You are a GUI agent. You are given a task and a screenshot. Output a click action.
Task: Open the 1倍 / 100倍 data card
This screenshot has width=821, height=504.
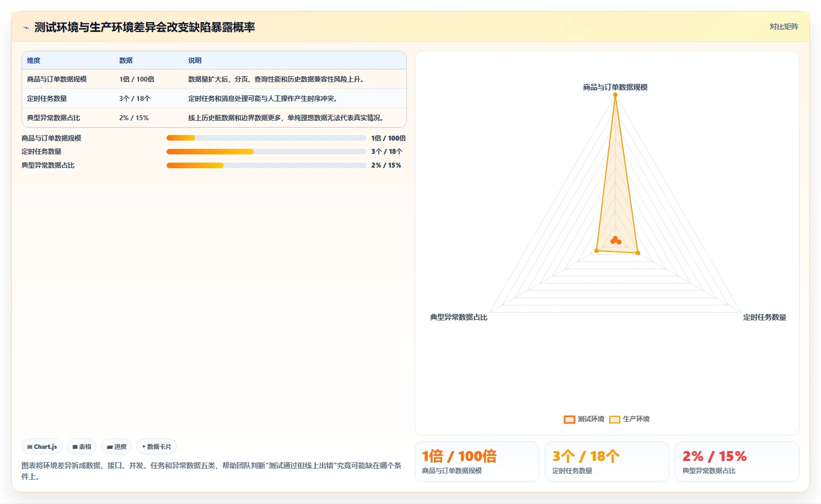pos(477,462)
